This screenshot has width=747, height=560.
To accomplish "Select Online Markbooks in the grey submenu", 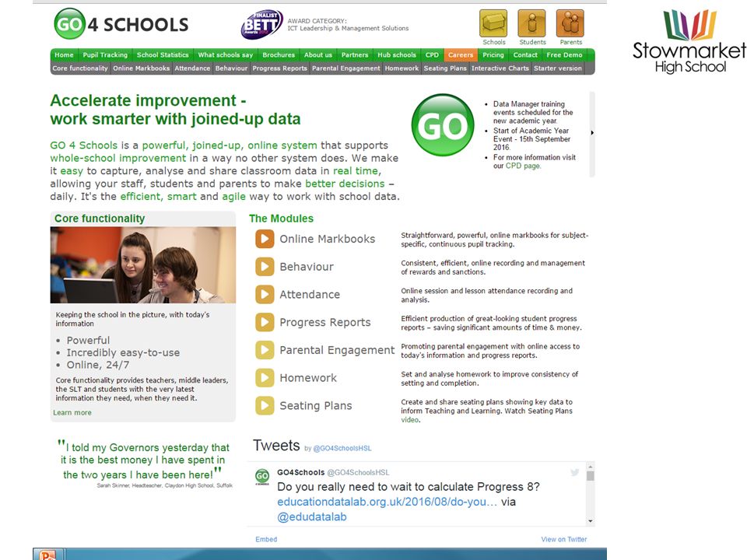I will click(142, 68).
